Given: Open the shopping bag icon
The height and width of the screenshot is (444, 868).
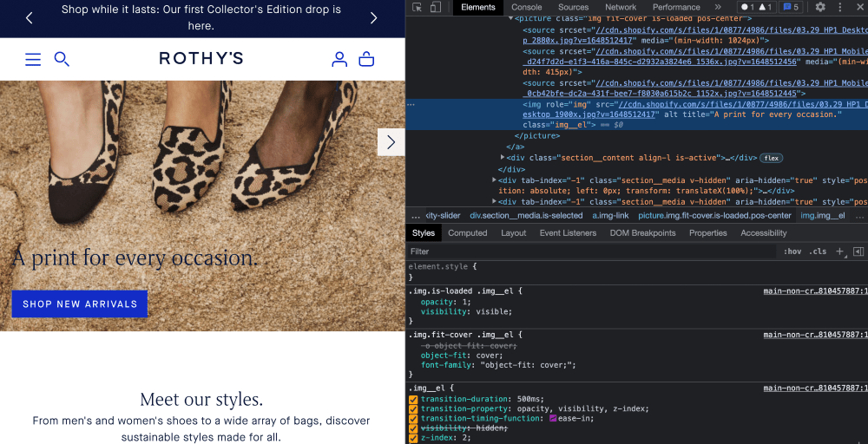Looking at the screenshot, I should pos(366,59).
